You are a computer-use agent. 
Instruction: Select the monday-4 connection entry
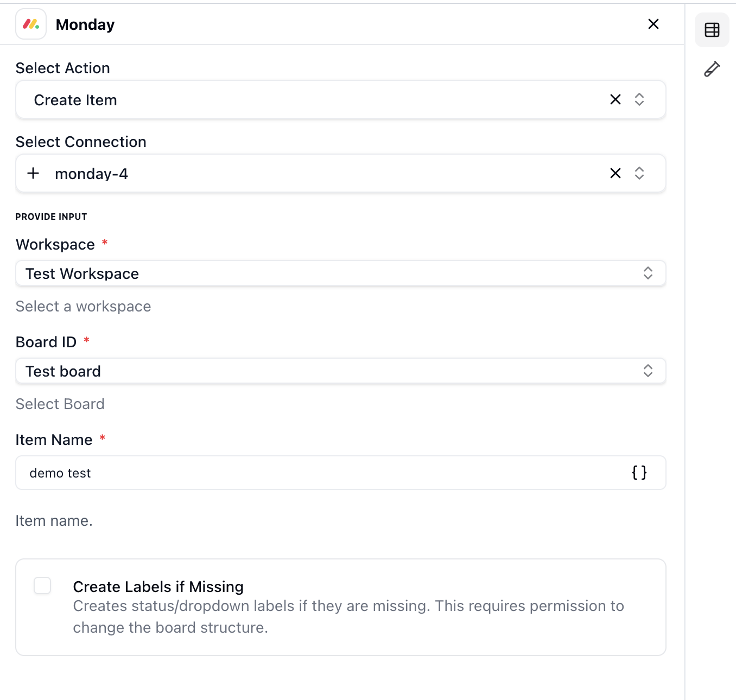tap(91, 173)
